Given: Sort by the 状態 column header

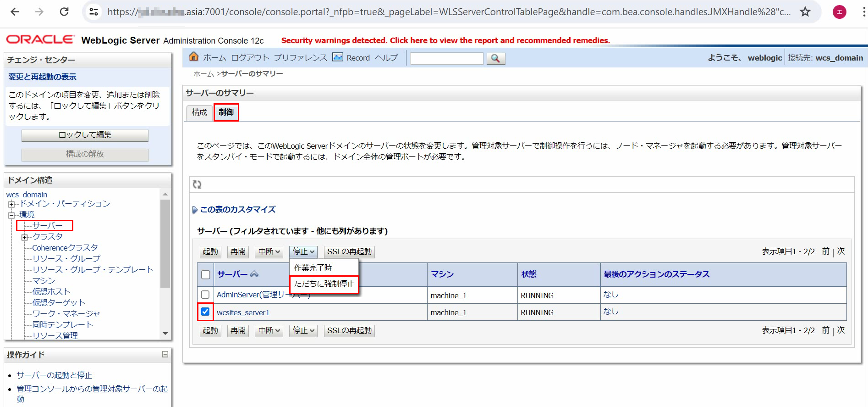Looking at the screenshot, I should [x=529, y=274].
